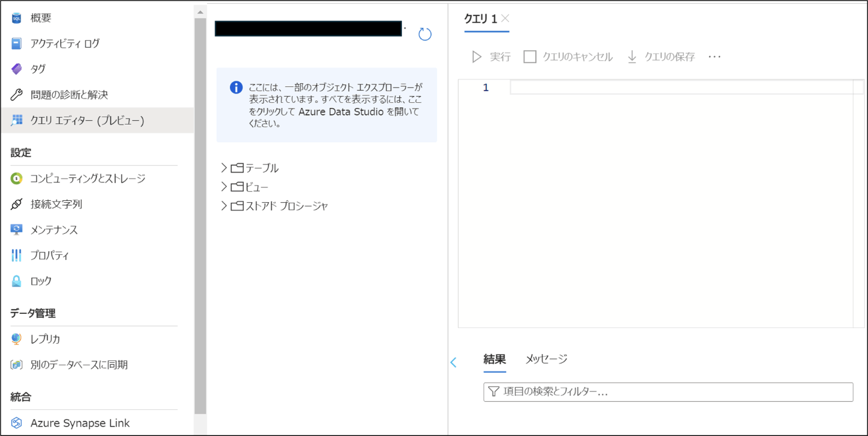
Task: Open タグ in the sidebar
Action: click(38, 69)
